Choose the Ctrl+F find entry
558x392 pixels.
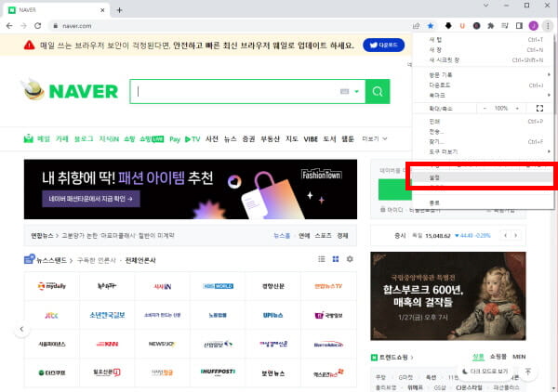click(483, 142)
